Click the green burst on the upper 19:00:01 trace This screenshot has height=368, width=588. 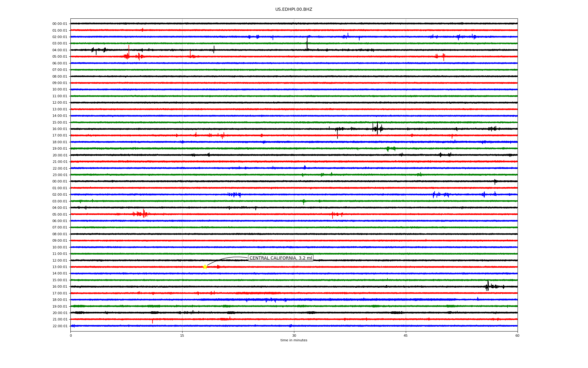(x=388, y=149)
